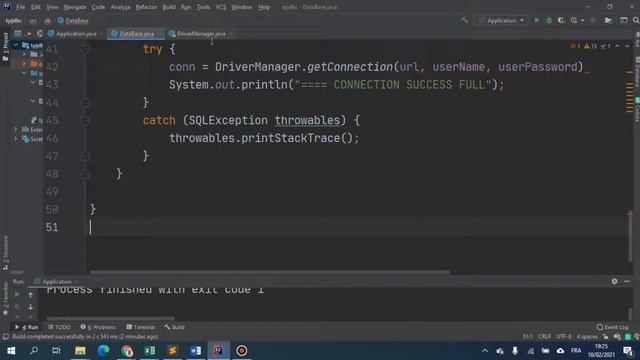Click the build project hammer icon

[464, 20]
